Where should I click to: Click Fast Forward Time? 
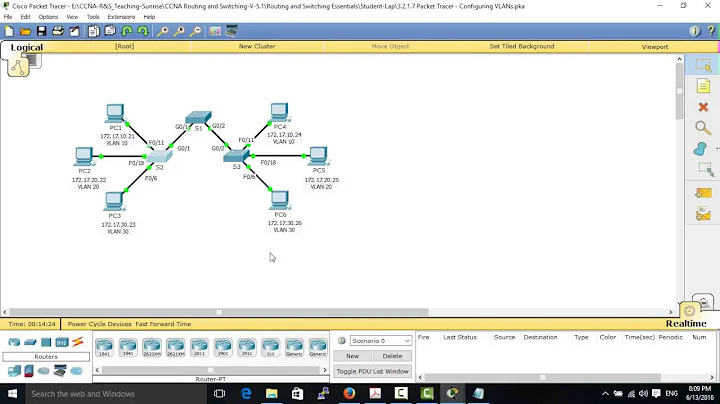click(x=163, y=324)
